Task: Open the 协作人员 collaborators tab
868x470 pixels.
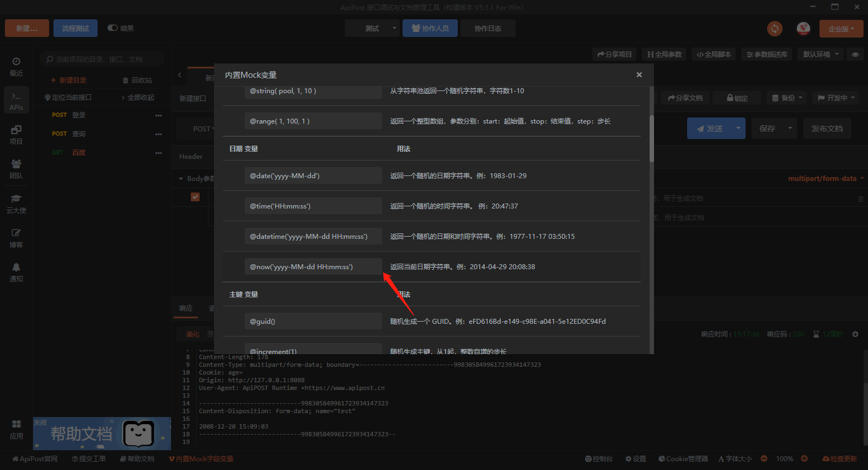Action: [430, 28]
